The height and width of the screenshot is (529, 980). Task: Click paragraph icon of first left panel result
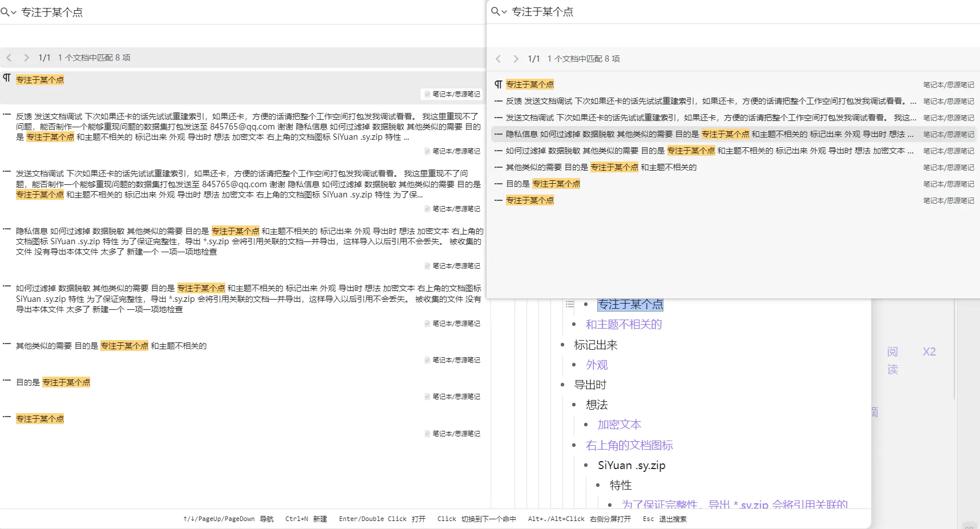7,78
